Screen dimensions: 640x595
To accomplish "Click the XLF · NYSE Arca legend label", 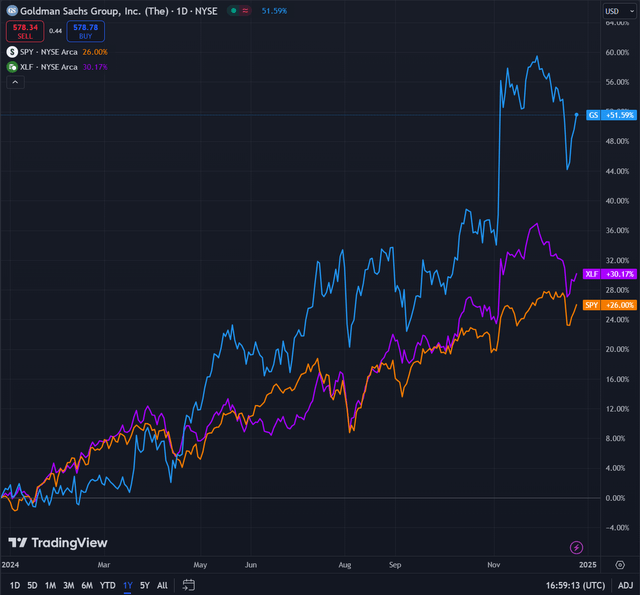I will pyautogui.click(x=49, y=67).
